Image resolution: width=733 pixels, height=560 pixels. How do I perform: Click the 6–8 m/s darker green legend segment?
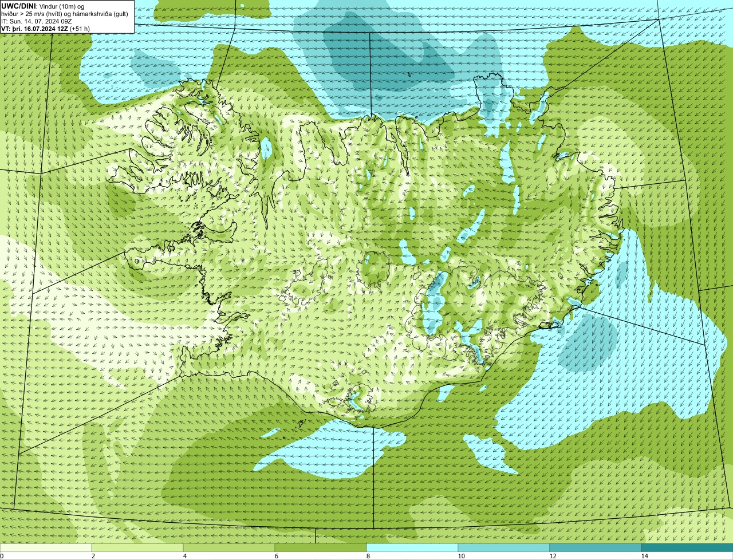click(321, 547)
